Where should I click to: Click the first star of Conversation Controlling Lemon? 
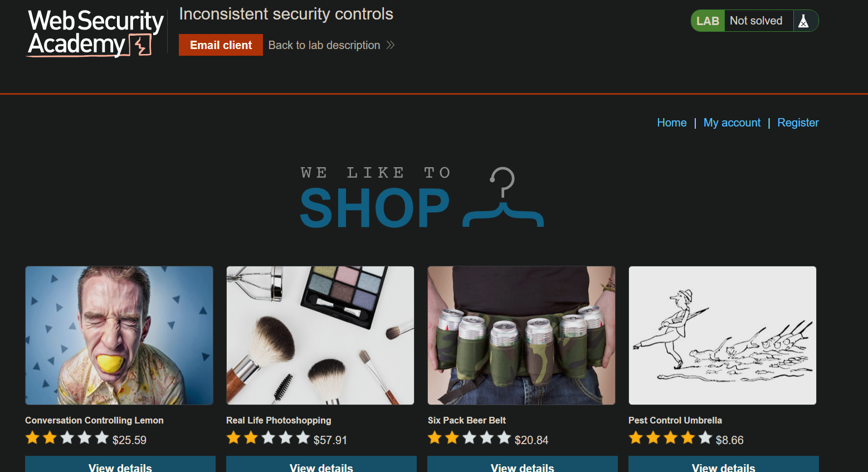tap(33, 438)
